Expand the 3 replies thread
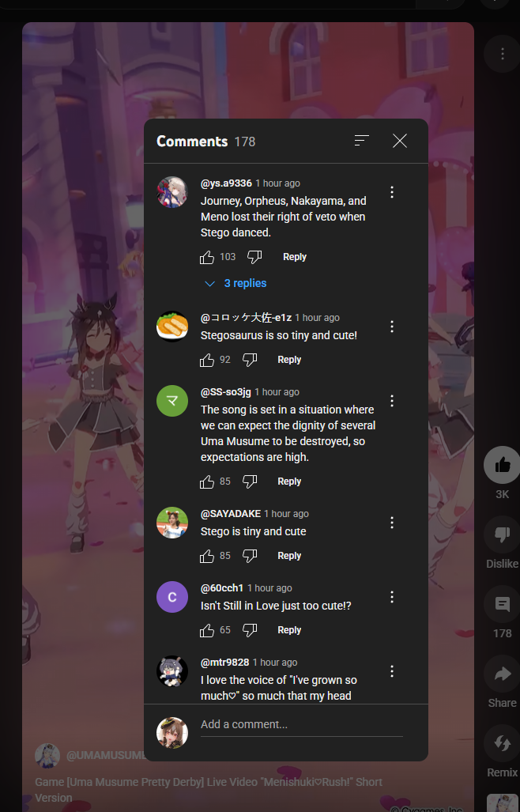Image resolution: width=520 pixels, height=812 pixels. click(x=236, y=284)
